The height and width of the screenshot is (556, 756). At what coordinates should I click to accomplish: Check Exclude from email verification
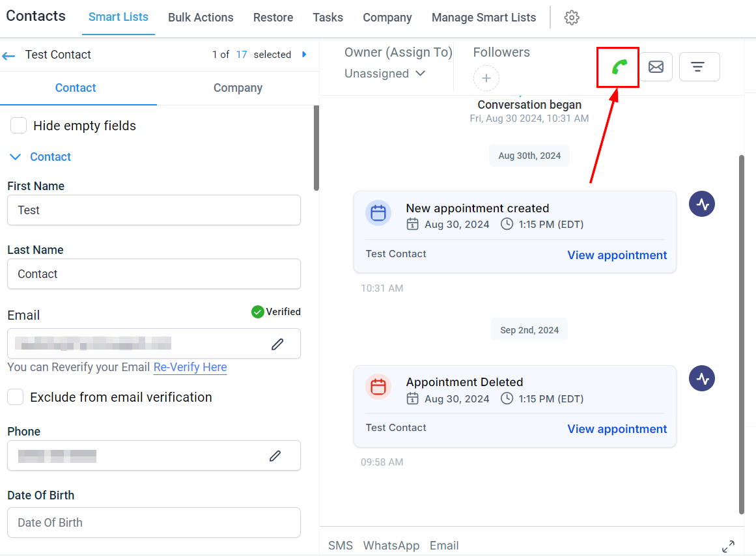(x=16, y=397)
